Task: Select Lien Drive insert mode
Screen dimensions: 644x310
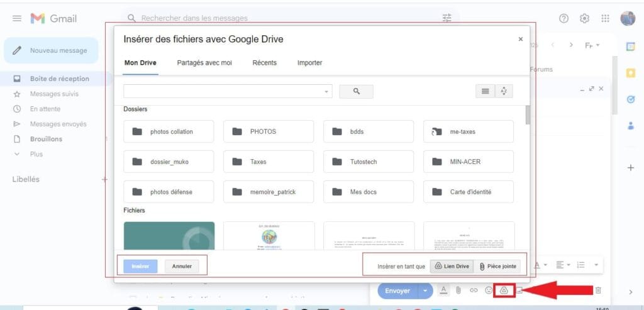Action: 452,267
